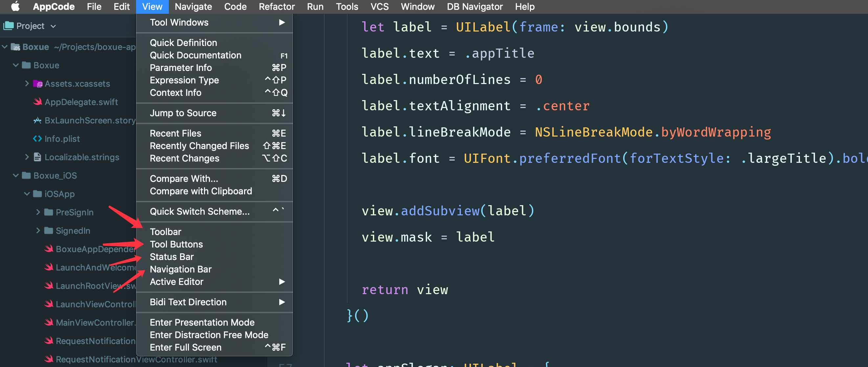Expand the Active Editor submenu
The width and height of the screenshot is (868, 367).
click(x=214, y=281)
